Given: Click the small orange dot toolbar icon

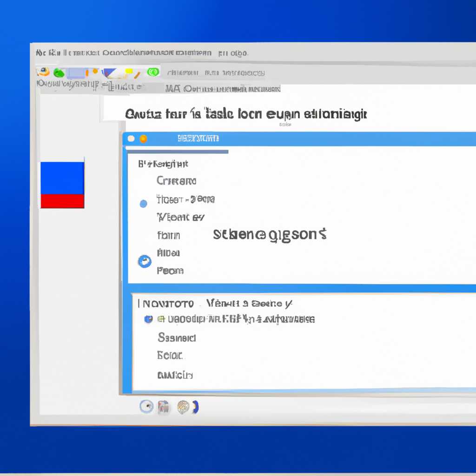Looking at the screenshot, I should click(95, 71).
